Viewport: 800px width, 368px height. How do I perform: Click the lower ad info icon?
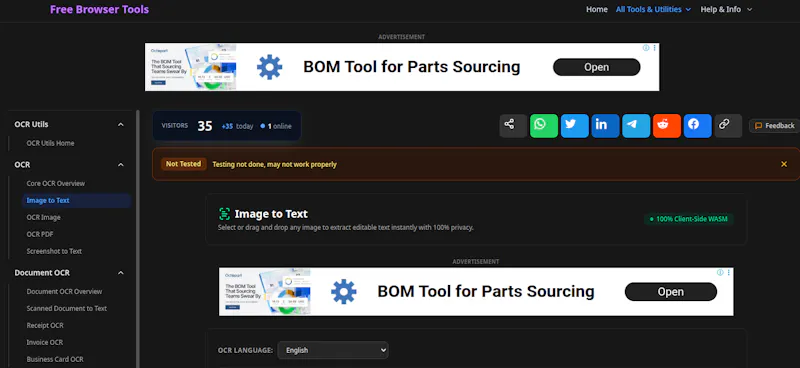[x=720, y=273]
